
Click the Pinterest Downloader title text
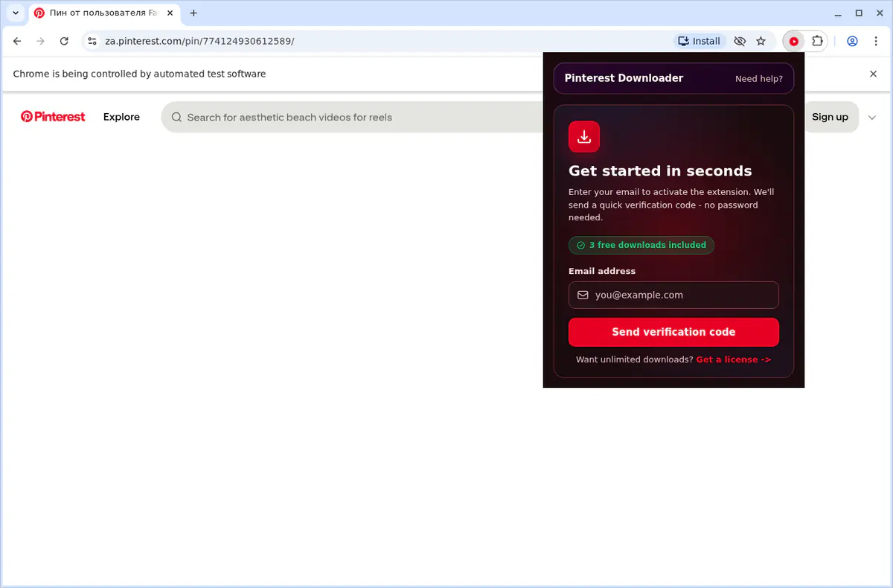(624, 78)
